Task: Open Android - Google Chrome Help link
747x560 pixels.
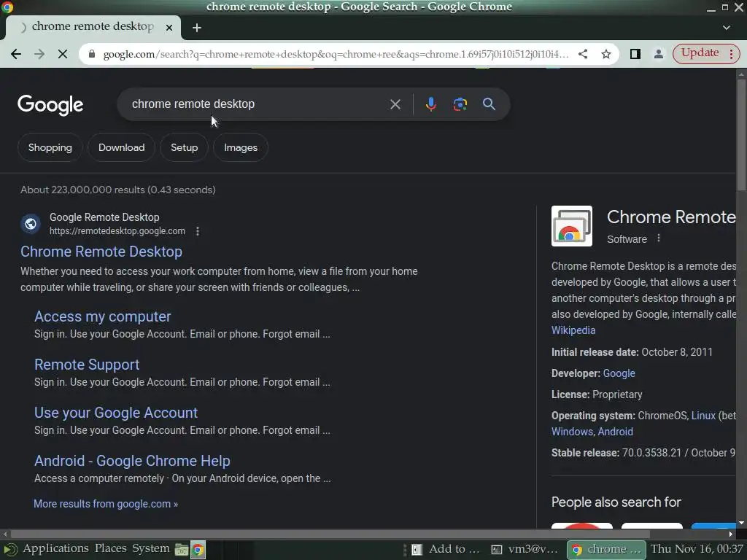Action: click(132, 461)
